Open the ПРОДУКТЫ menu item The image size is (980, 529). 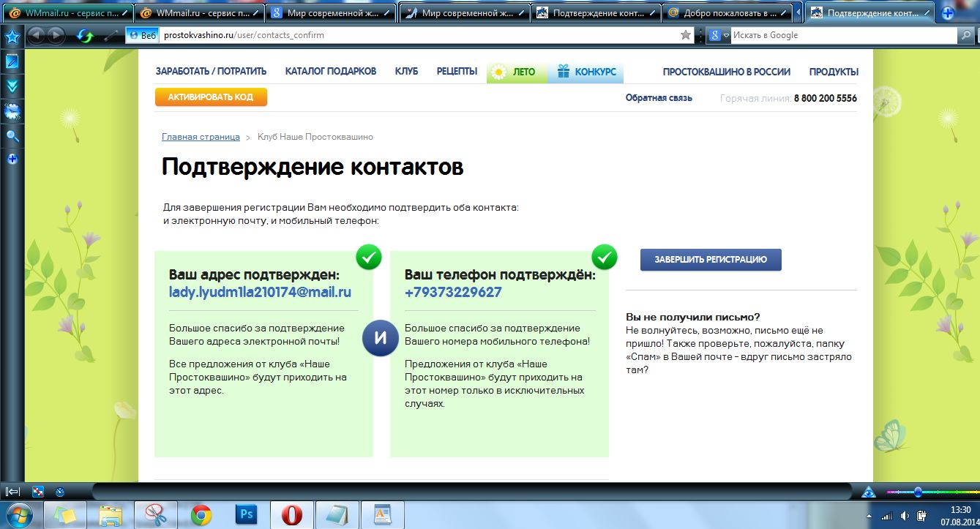[x=834, y=72]
